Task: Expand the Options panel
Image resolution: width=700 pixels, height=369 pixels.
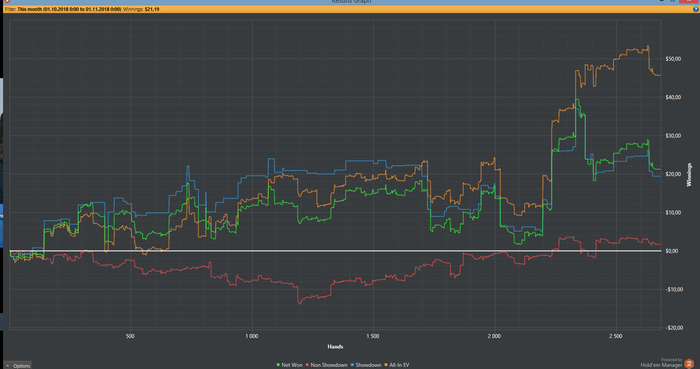Action: point(17,365)
